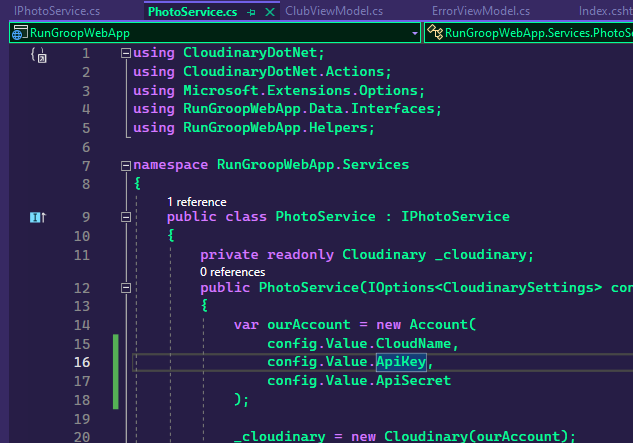
Task: Click the dropdown arrow of project selector
Action: tap(415, 34)
